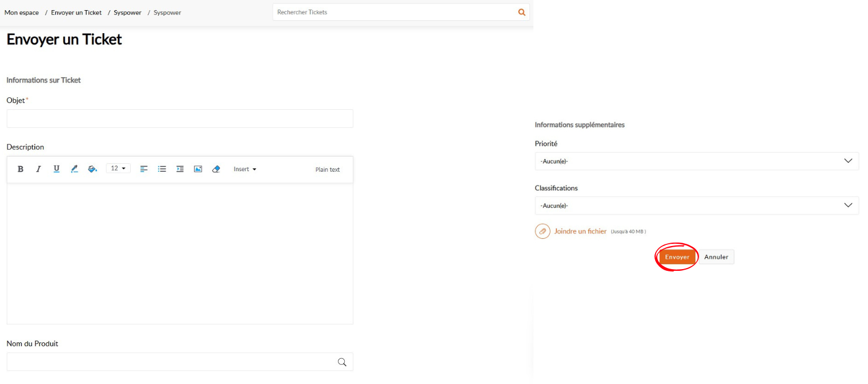Toggle bold formatting in description editor
The width and height of the screenshot is (868, 384).
(21, 169)
